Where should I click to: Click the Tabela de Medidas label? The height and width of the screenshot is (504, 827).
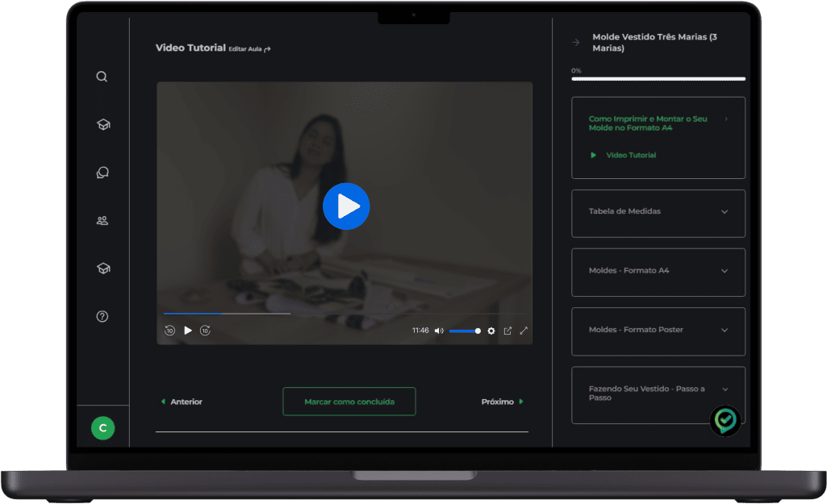[x=624, y=211]
